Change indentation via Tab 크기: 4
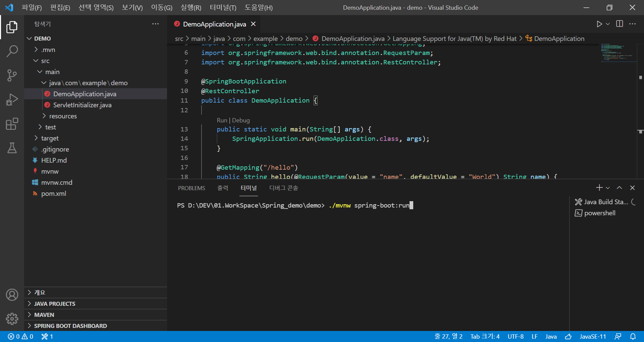 tap(485, 336)
